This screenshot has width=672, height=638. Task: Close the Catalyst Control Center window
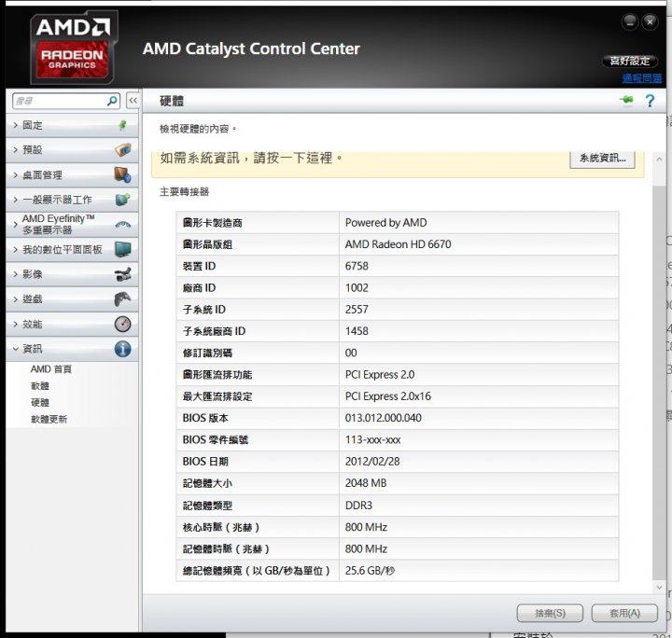pyautogui.click(x=651, y=21)
